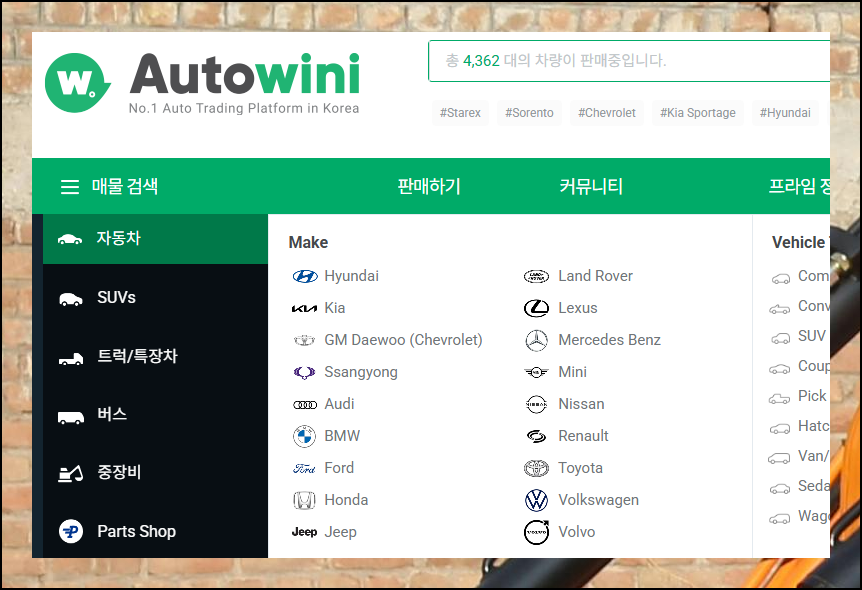Choose Nissan from the Make list

point(581,404)
